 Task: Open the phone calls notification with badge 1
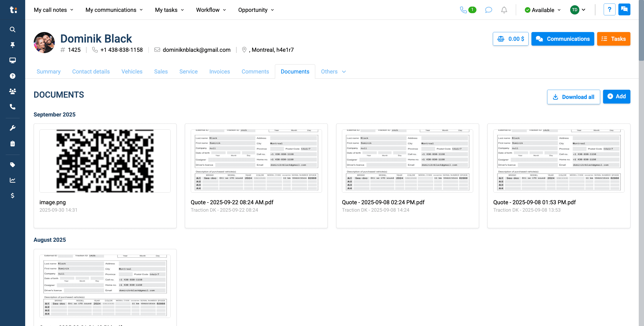pos(468,10)
